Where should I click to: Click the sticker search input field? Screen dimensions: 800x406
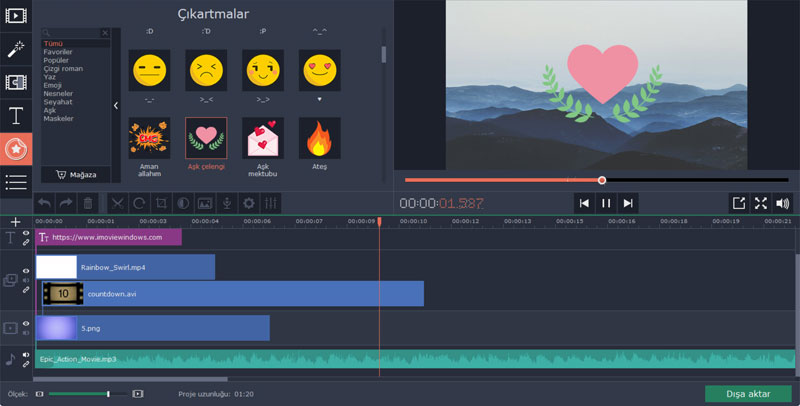pos(71,33)
